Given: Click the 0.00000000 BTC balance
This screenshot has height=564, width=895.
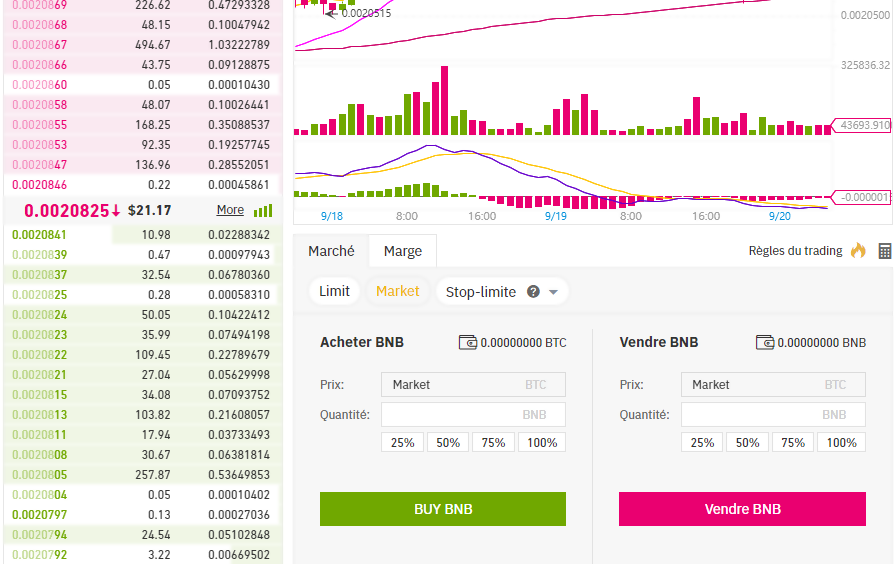Looking at the screenshot, I should coord(523,343).
